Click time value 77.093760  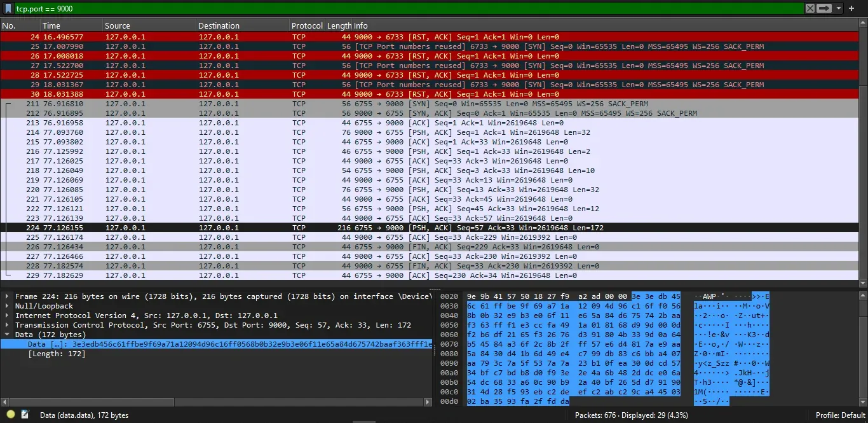pos(63,132)
